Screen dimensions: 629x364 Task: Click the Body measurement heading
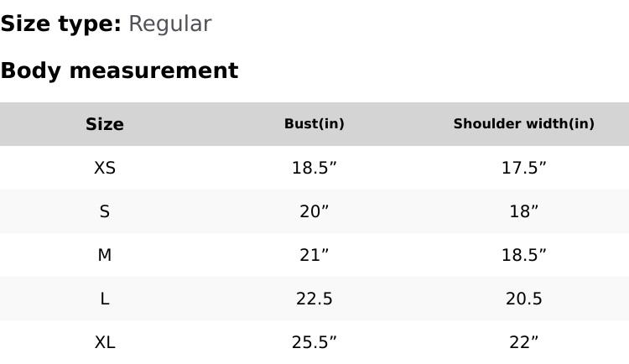click(x=119, y=70)
